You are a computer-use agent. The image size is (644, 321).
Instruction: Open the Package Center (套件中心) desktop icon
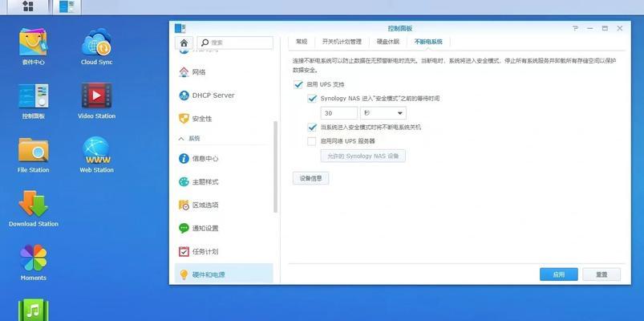coord(33,46)
